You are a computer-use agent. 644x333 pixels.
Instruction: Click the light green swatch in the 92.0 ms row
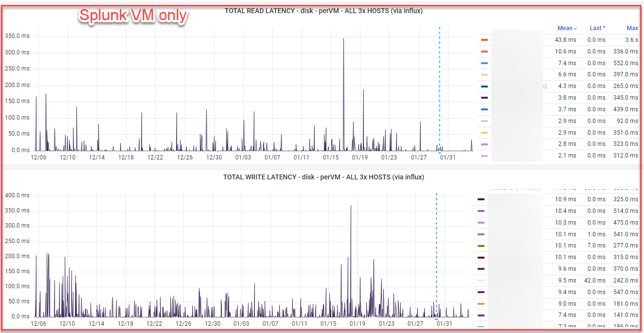[x=484, y=121]
